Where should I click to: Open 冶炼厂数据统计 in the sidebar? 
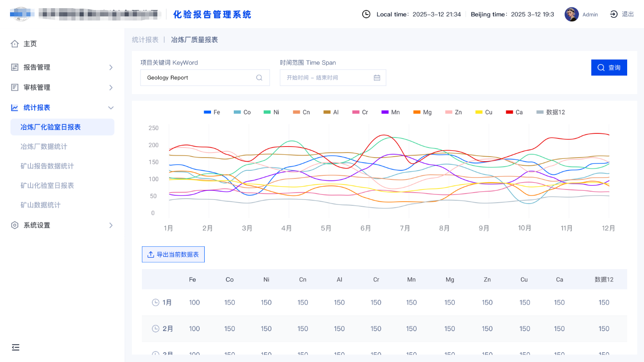(x=44, y=147)
